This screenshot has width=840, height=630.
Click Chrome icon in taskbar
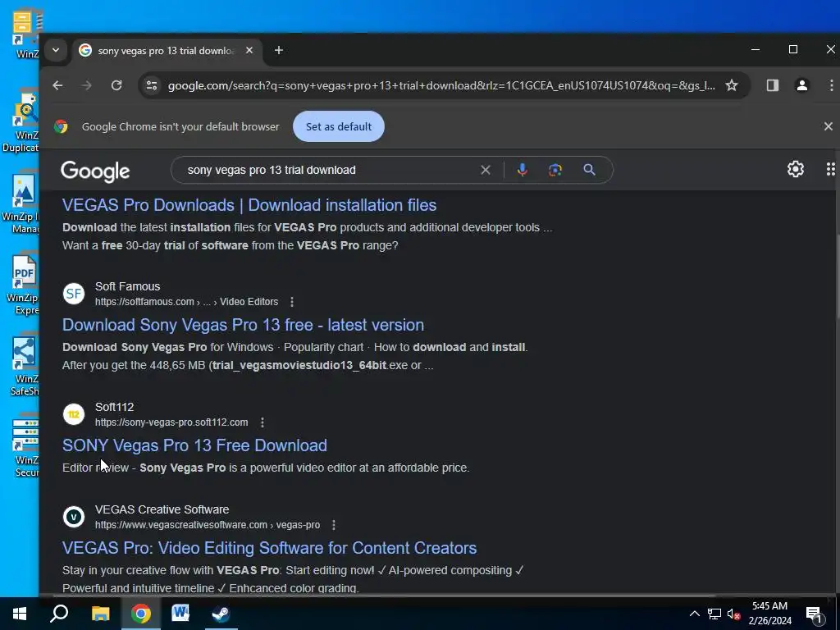[141, 614]
